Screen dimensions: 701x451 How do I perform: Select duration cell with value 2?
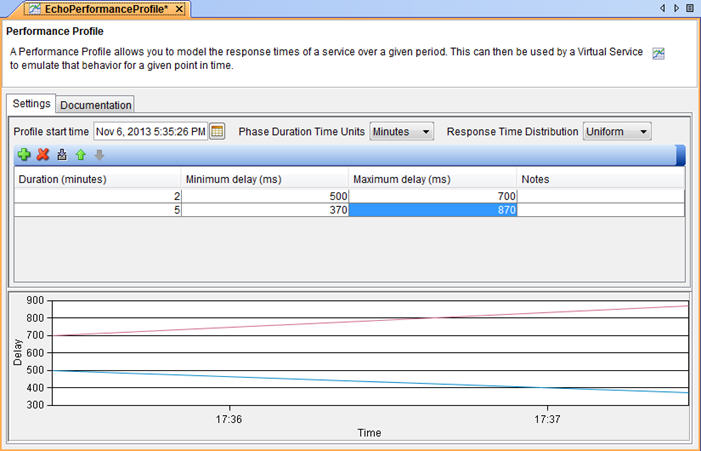[97, 196]
